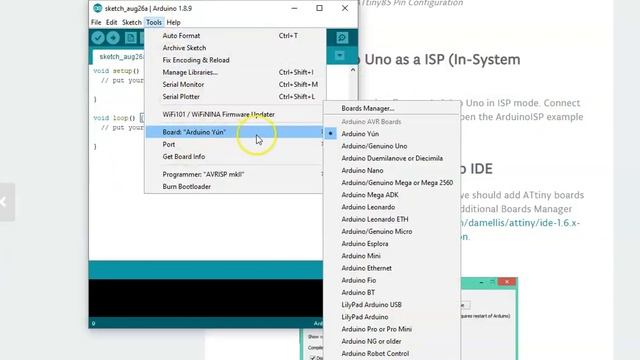
Task: Expand the Port submenu
Action: click(236, 144)
